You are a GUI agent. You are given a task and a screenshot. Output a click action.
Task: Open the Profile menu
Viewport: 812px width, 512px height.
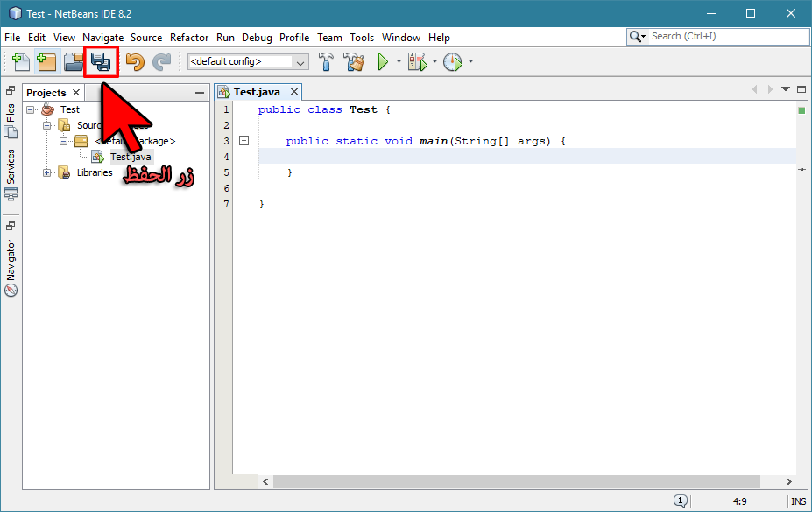click(294, 38)
